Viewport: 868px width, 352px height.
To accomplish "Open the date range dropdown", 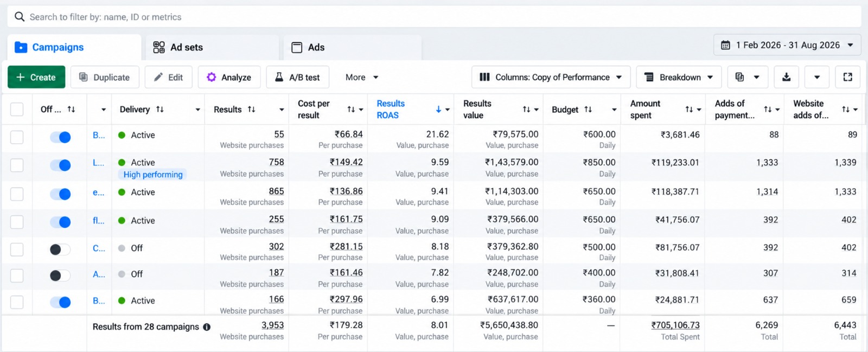I will (787, 45).
